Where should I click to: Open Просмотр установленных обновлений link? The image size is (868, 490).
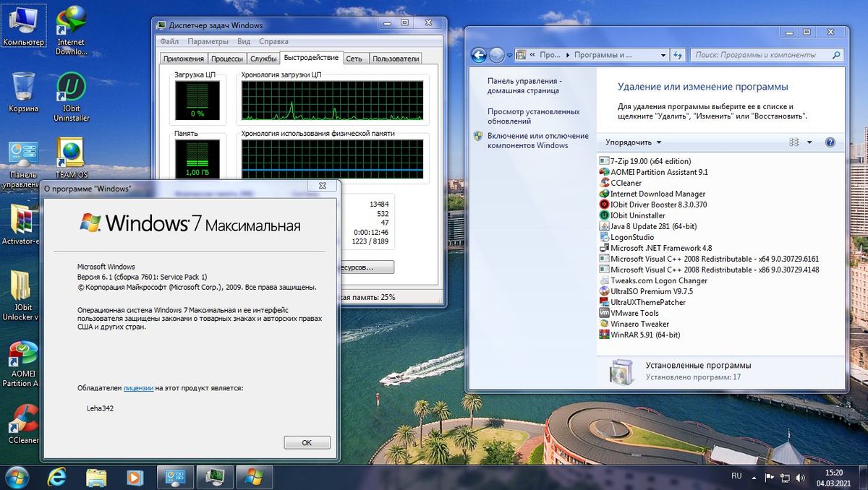click(x=533, y=116)
